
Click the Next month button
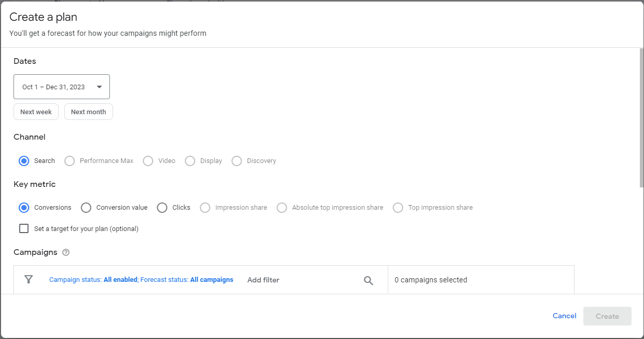[x=88, y=111]
